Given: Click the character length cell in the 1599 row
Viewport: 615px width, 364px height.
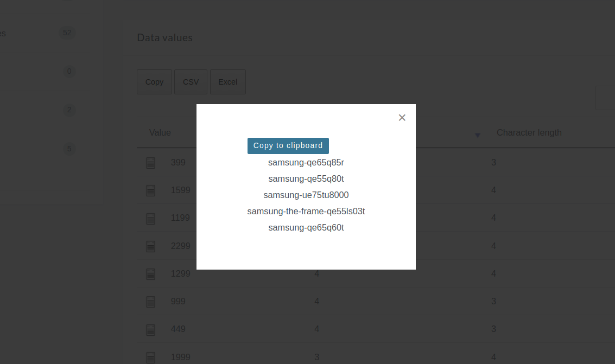Looking at the screenshot, I should point(493,190).
